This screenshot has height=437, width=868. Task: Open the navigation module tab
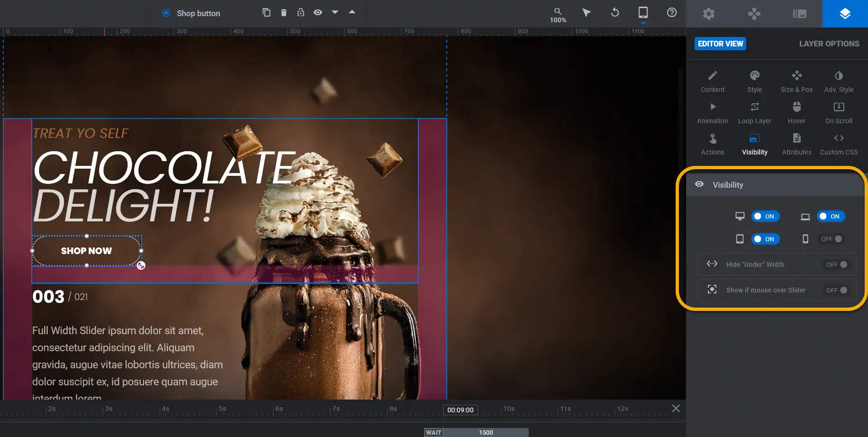pos(754,14)
